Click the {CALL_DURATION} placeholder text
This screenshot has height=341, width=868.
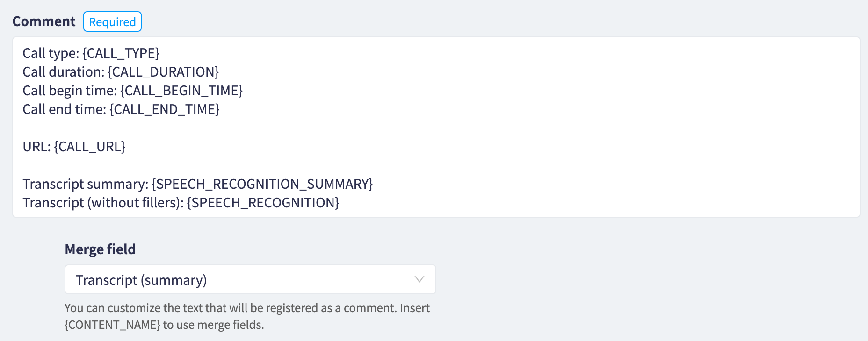click(x=163, y=72)
